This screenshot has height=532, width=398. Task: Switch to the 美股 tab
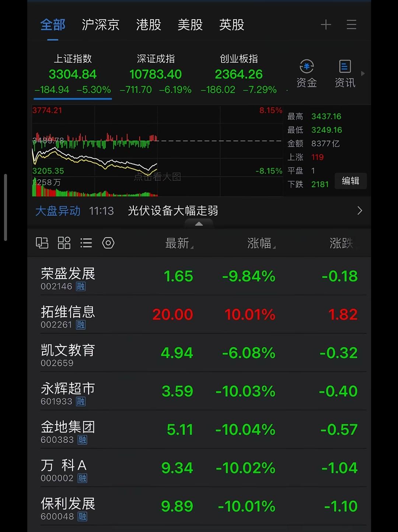(190, 25)
